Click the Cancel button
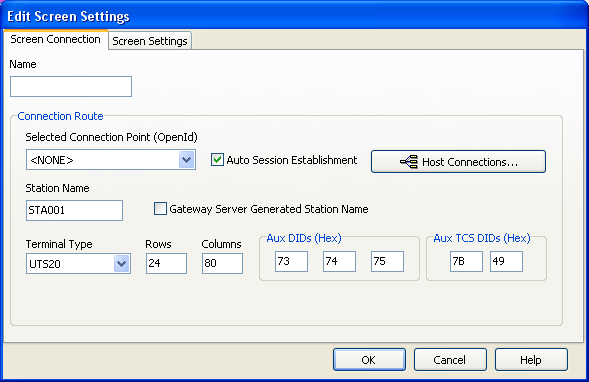This screenshot has width=589, height=382. pos(450,360)
